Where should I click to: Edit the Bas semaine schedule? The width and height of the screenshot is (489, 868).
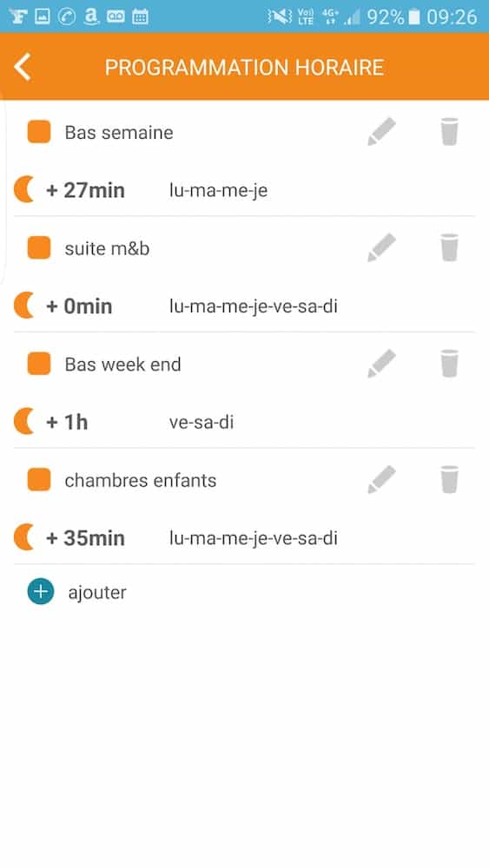(x=381, y=132)
